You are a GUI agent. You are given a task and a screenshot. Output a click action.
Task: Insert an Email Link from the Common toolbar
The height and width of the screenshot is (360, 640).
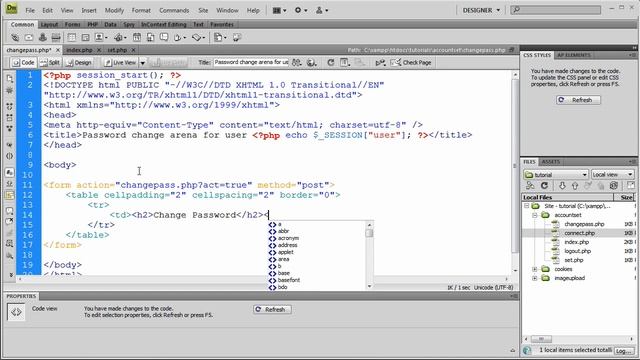pyautogui.click(x=29, y=38)
